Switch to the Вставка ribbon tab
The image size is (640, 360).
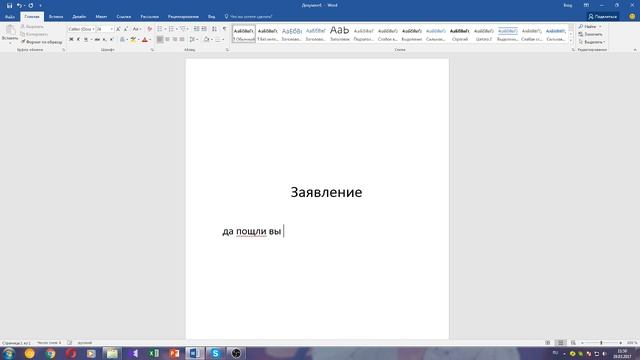coord(56,17)
